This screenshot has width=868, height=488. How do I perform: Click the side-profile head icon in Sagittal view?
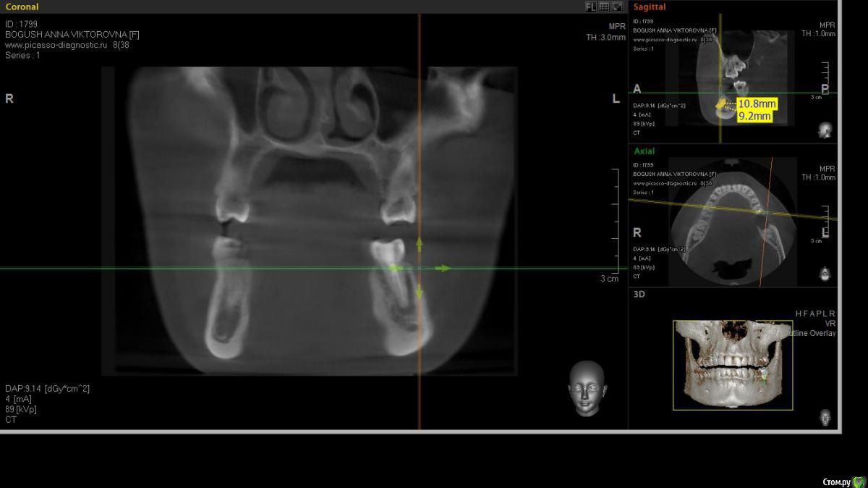[x=825, y=130]
